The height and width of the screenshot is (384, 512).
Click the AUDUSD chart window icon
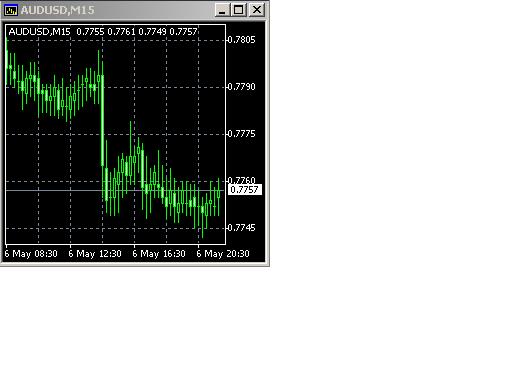(x=11, y=10)
